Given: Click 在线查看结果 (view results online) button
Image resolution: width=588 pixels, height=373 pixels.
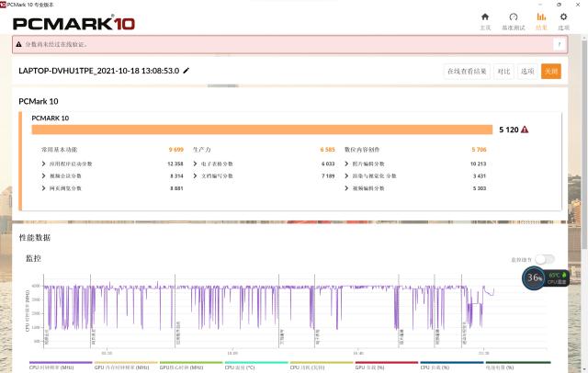Looking at the screenshot, I should click(x=467, y=72).
